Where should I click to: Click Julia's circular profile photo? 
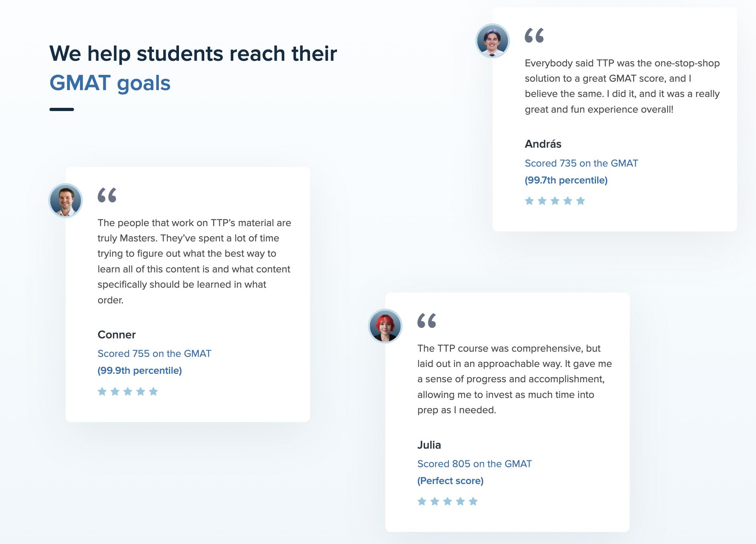[385, 326]
